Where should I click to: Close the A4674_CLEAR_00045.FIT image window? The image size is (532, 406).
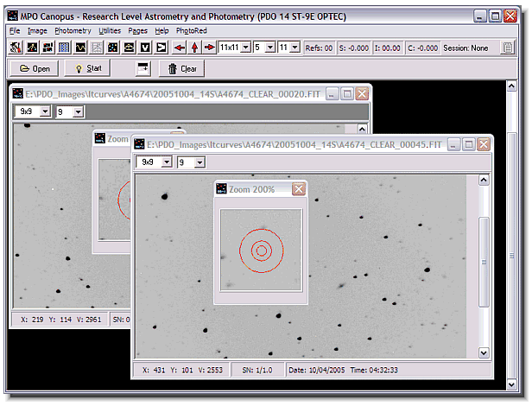pyautogui.click(x=484, y=144)
